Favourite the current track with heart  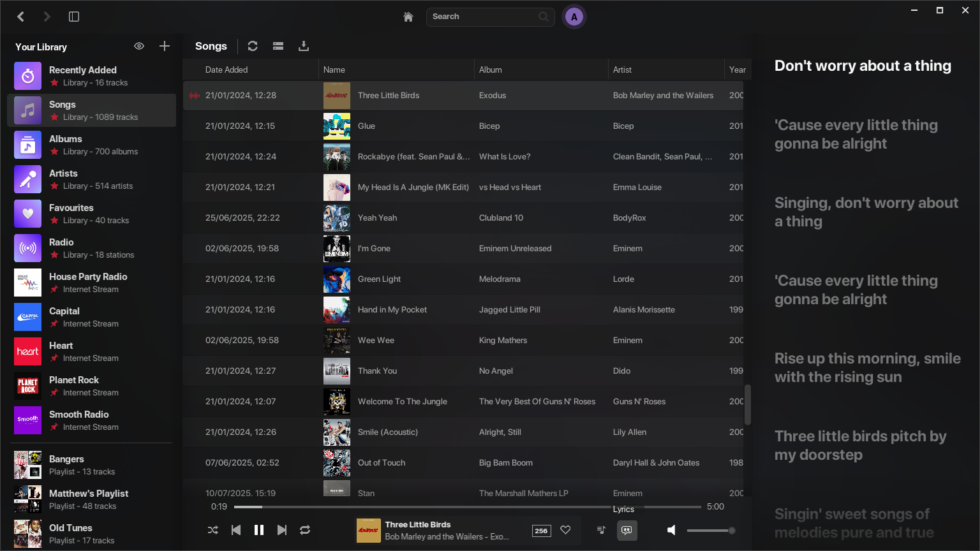point(565,530)
